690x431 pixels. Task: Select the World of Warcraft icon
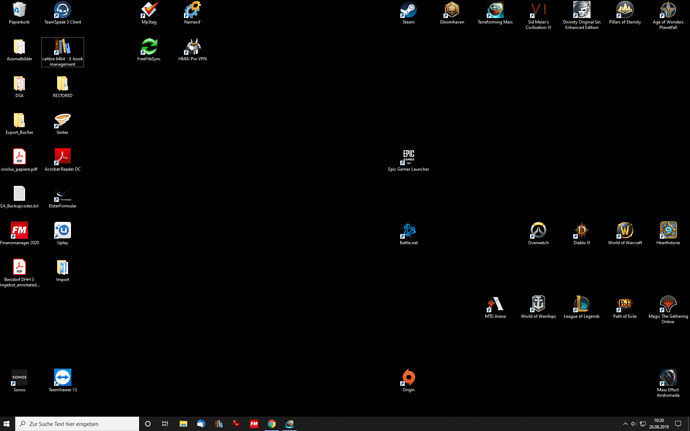(624, 233)
